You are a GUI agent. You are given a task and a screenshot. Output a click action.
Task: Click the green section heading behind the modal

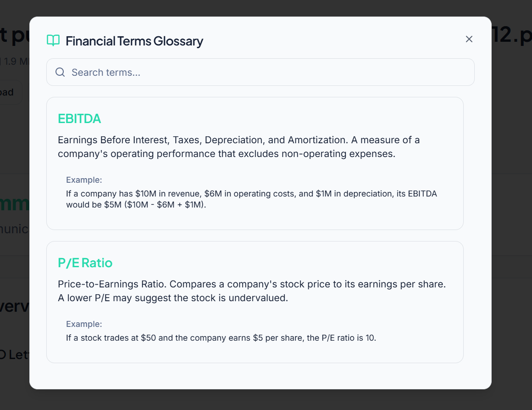(15, 203)
